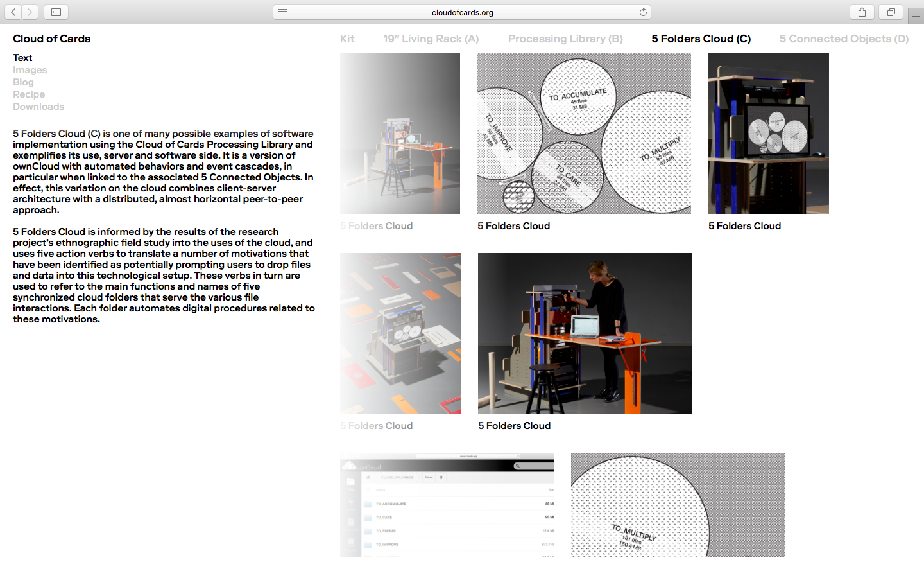Open the Share menu in Safari toolbar

tap(862, 12)
